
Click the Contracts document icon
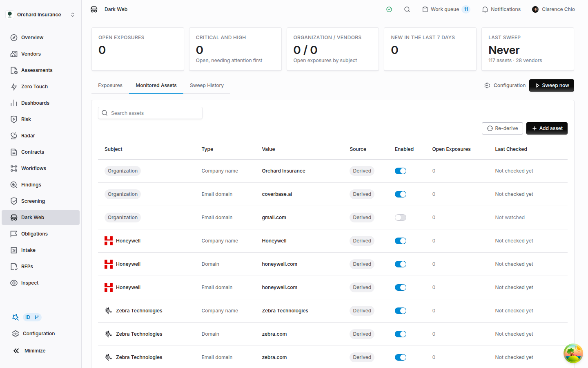click(14, 152)
